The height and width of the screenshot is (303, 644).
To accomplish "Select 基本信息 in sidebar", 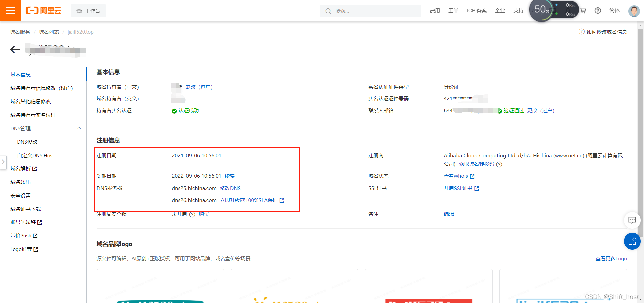I will click(20, 75).
